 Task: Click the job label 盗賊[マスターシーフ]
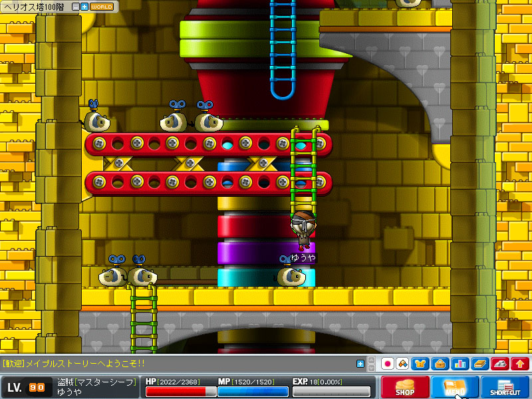click(x=96, y=382)
